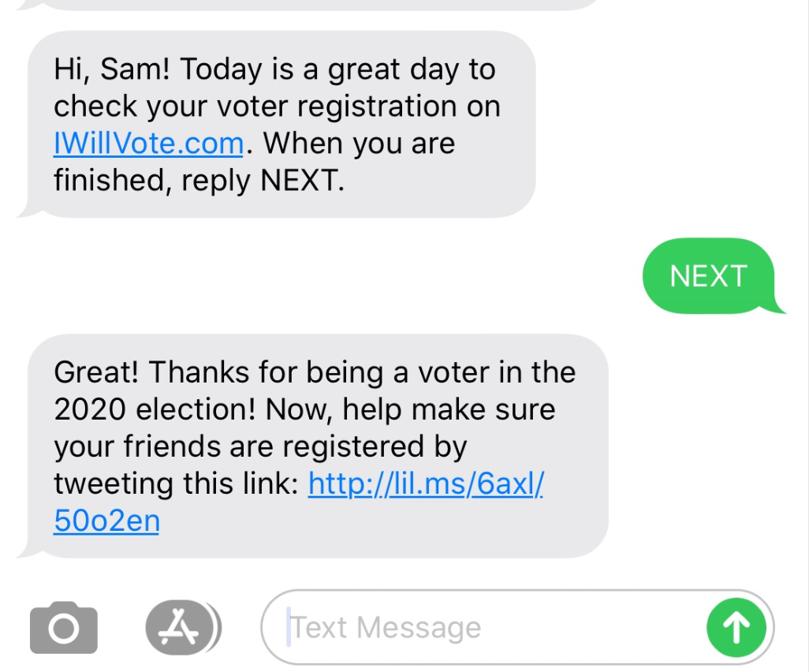The image size is (809, 672).
Task: Tap "your friends are registered by" line
Action: click(260, 446)
